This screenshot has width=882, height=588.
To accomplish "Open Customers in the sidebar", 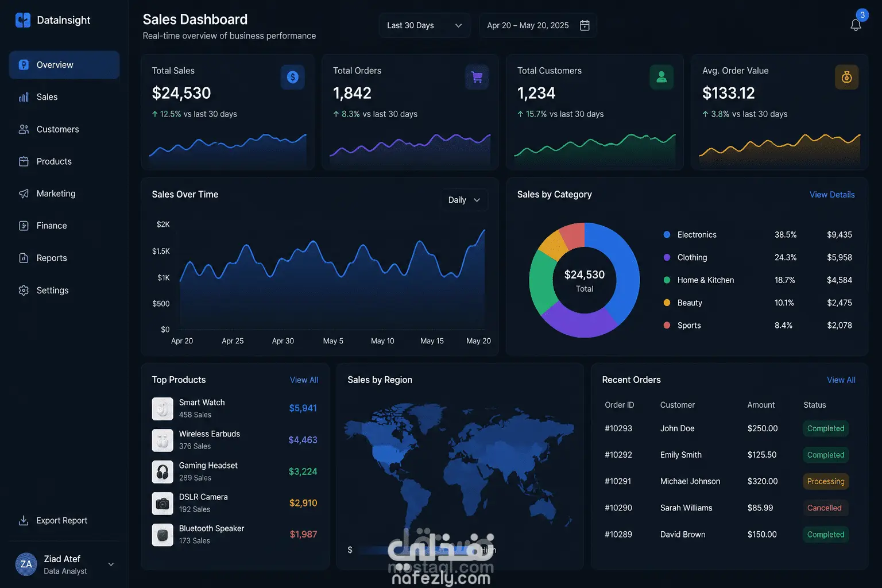I will 64,129.
